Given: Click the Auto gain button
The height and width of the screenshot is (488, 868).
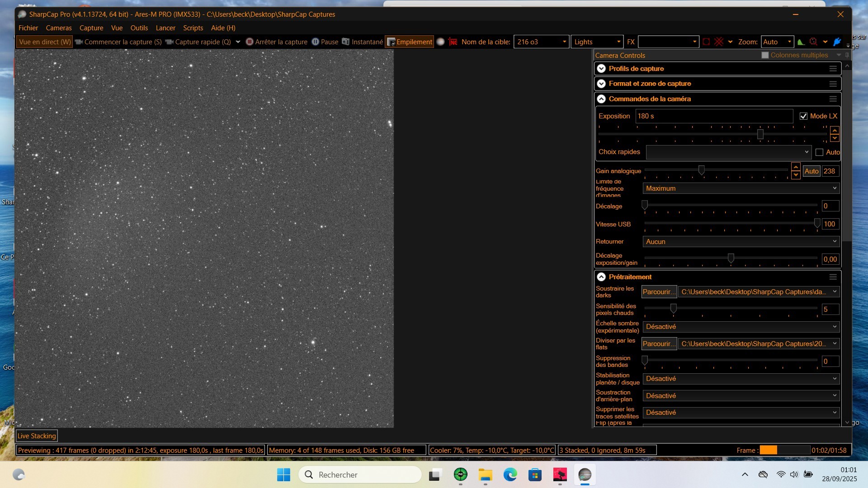Looking at the screenshot, I should click(x=811, y=171).
